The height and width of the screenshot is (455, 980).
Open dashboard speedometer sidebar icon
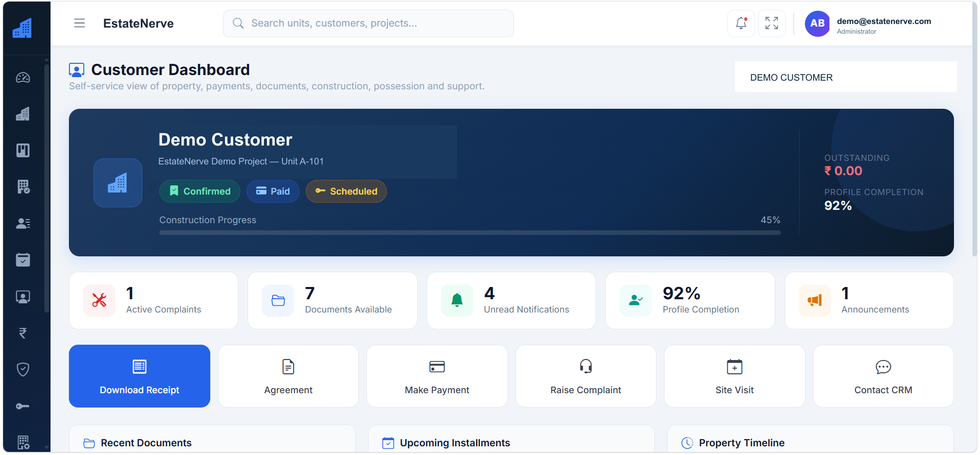tap(23, 78)
